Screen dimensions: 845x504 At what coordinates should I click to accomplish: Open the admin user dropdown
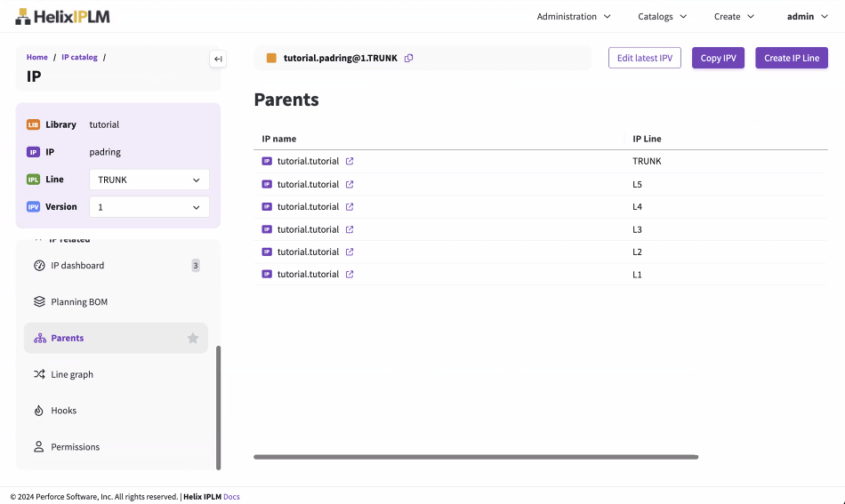tap(807, 16)
